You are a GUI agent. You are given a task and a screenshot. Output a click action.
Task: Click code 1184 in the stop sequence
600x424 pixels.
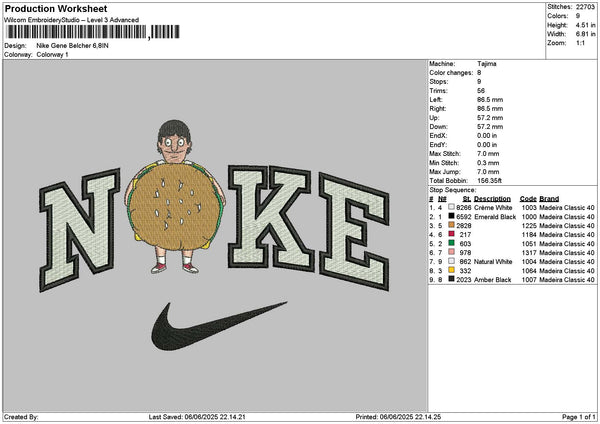point(529,235)
